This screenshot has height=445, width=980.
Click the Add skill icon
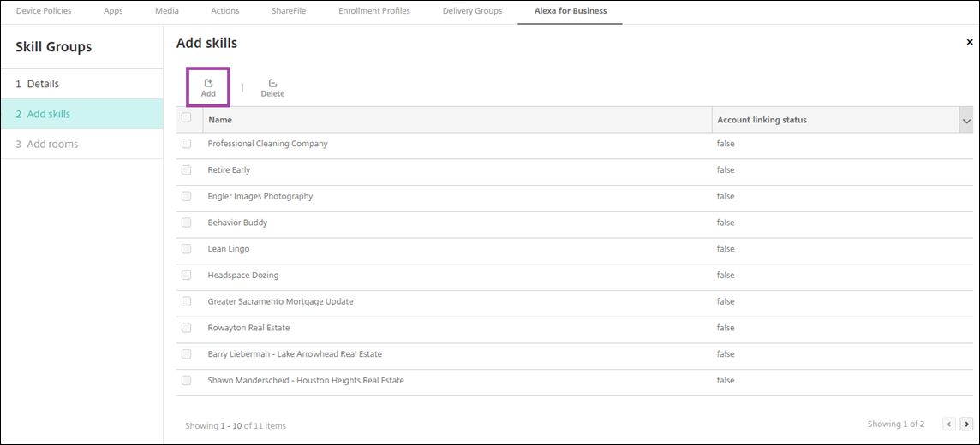pos(208,88)
